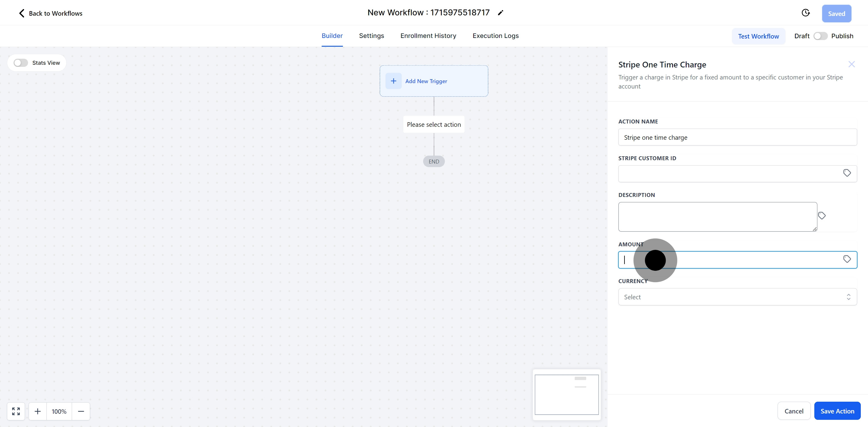Click the tag icon in Stripe Customer ID field

pyautogui.click(x=847, y=173)
